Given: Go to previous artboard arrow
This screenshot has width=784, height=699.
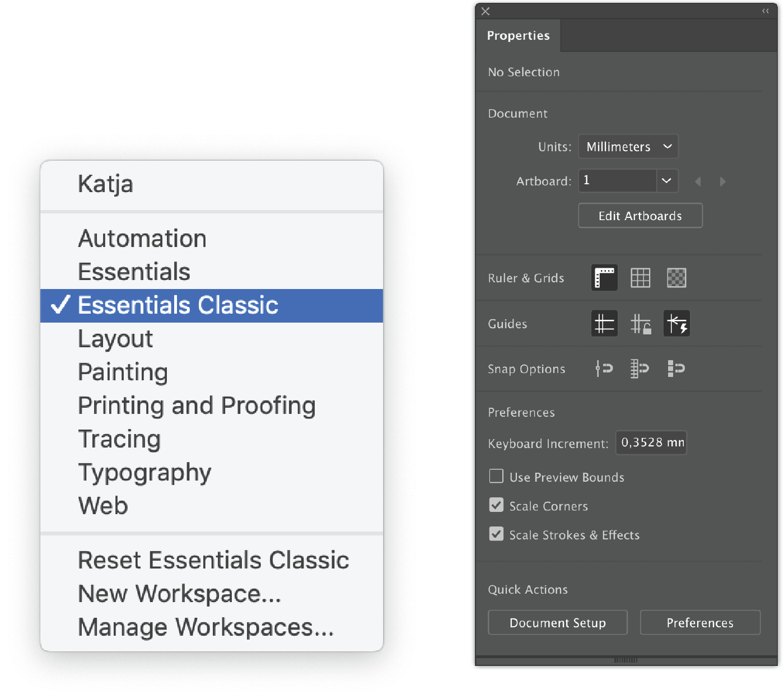Looking at the screenshot, I should 698,181.
